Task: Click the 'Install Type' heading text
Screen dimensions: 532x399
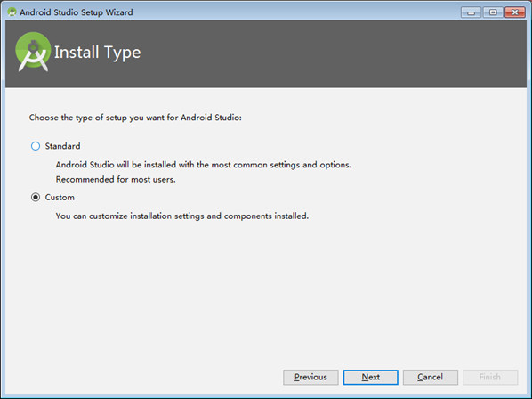Action: pos(97,53)
